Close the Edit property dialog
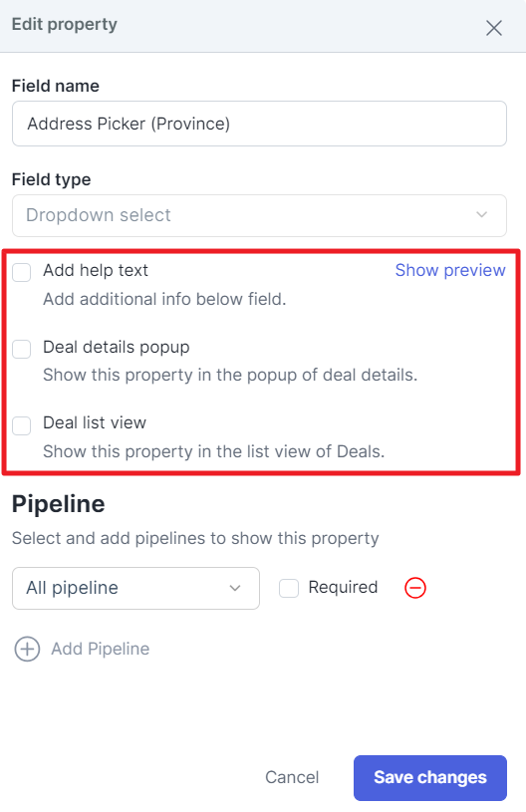 [x=494, y=28]
